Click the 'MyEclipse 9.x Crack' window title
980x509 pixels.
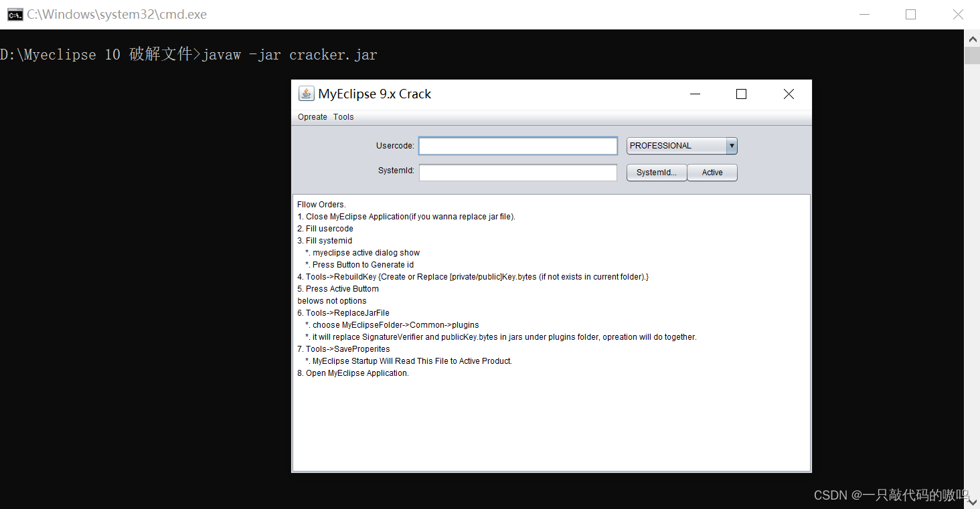375,94
